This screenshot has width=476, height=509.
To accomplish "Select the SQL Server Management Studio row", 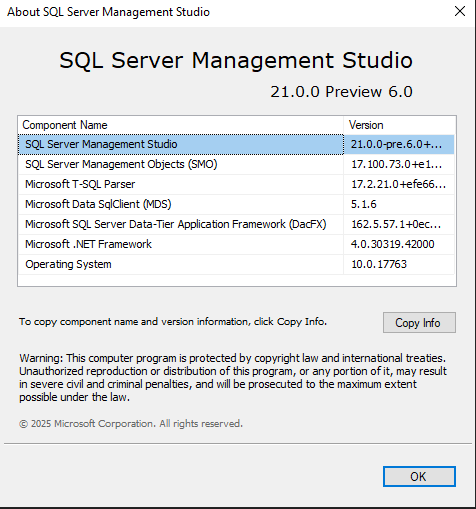I will coord(236,144).
